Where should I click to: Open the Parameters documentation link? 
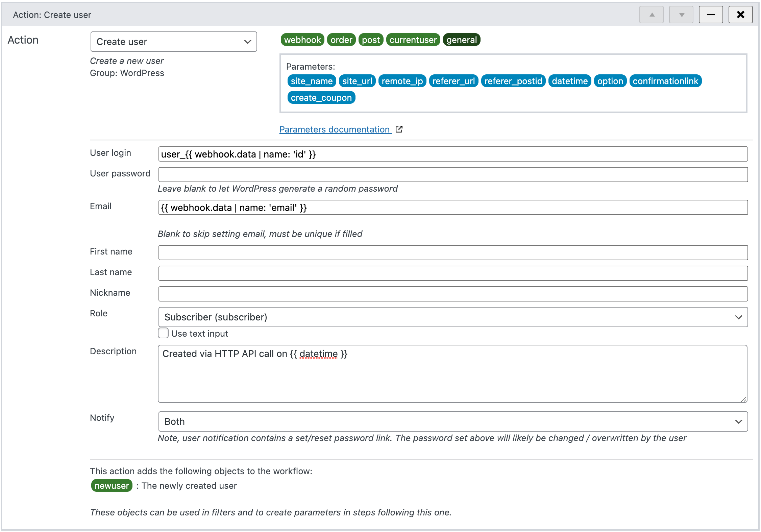pos(335,129)
